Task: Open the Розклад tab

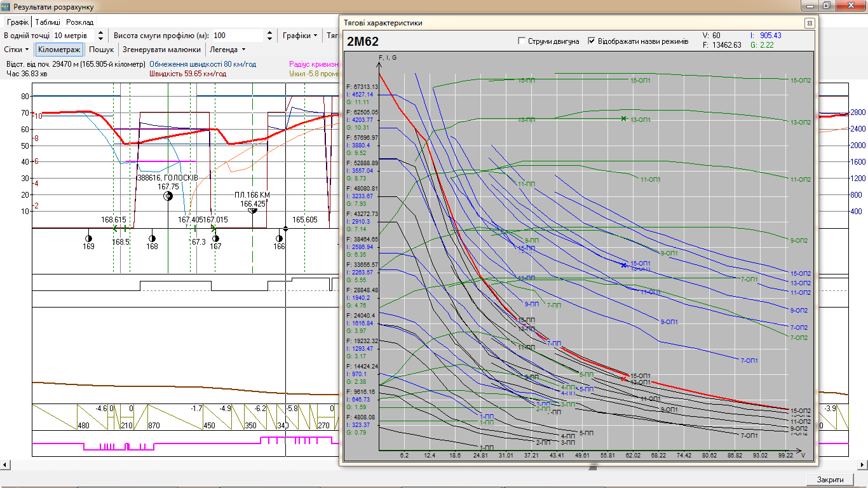Action: pos(79,22)
